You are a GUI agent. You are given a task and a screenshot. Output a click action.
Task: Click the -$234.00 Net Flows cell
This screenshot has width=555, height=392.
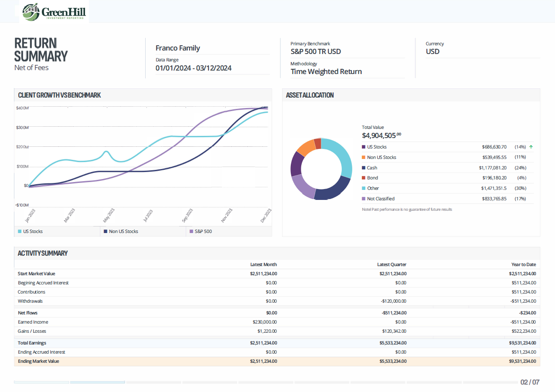tap(528, 313)
